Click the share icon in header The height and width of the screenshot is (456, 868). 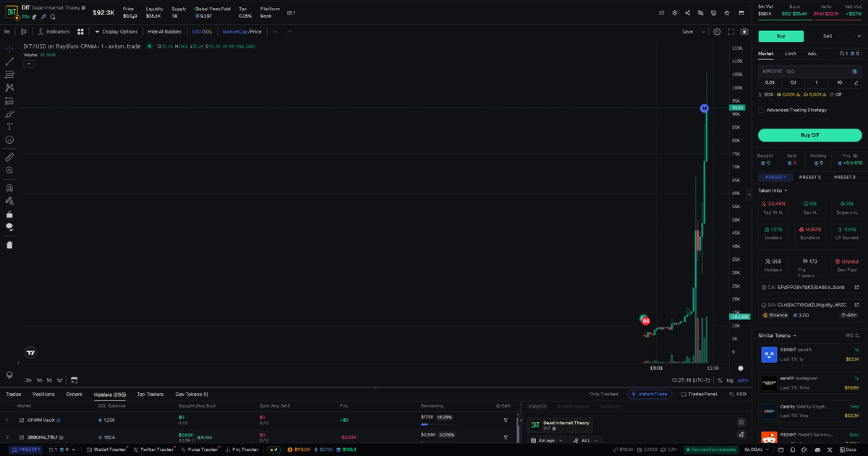pyautogui.click(x=687, y=13)
